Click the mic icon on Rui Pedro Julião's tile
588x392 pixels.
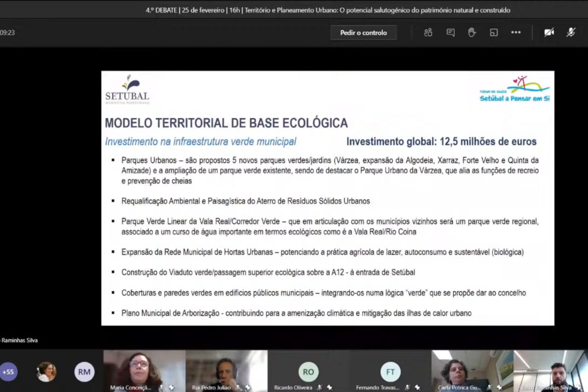pyautogui.click(x=237, y=387)
